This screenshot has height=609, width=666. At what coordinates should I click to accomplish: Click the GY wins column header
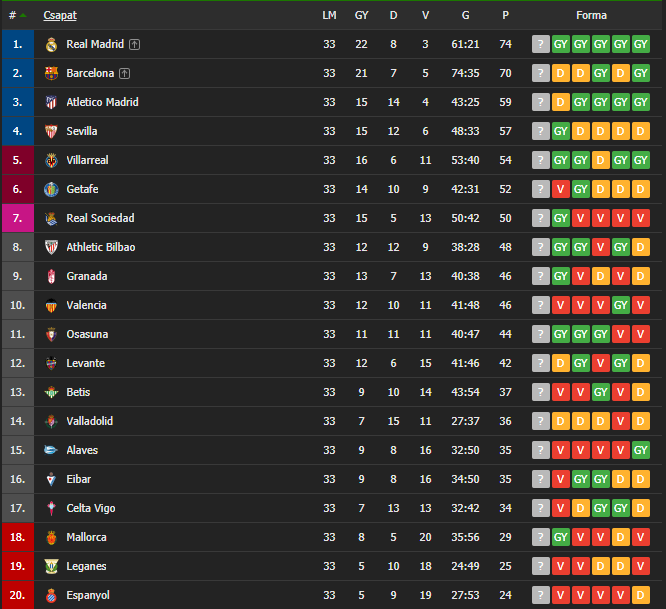pyautogui.click(x=361, y=15)
